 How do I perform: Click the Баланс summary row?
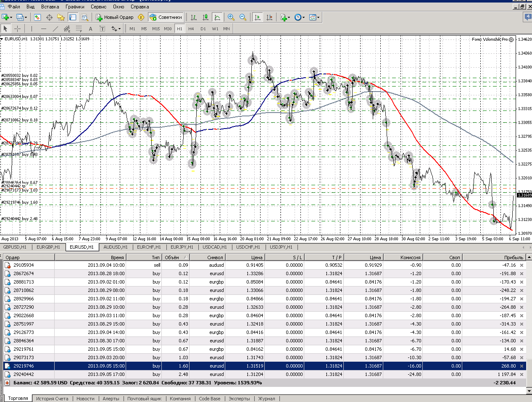tap(265, 383)
